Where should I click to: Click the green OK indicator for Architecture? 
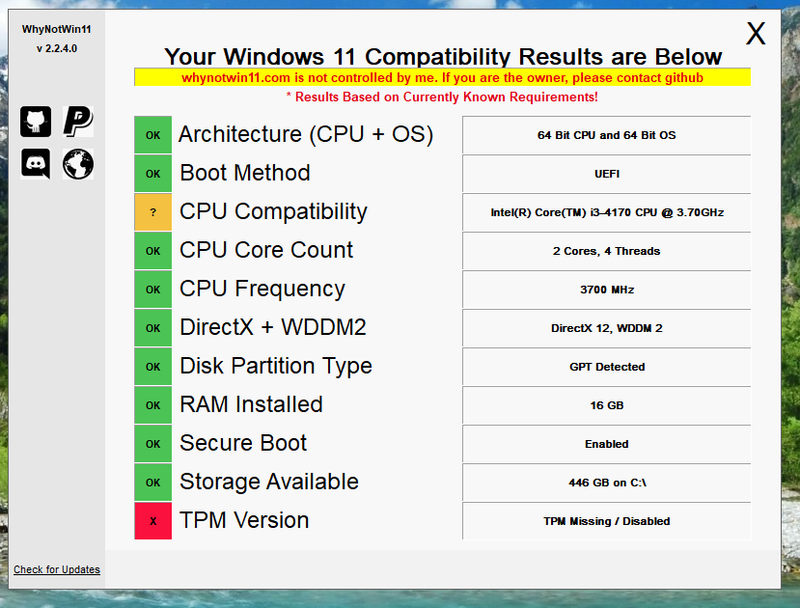point(153,134)
